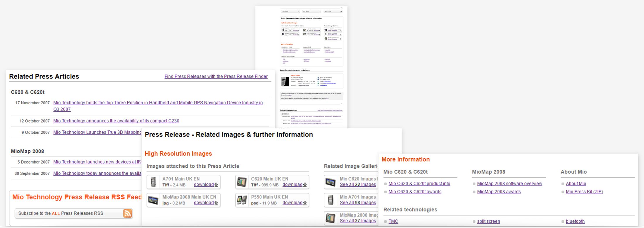
Task: Open the 5 December 2007 new devices article
Action: 97,162
